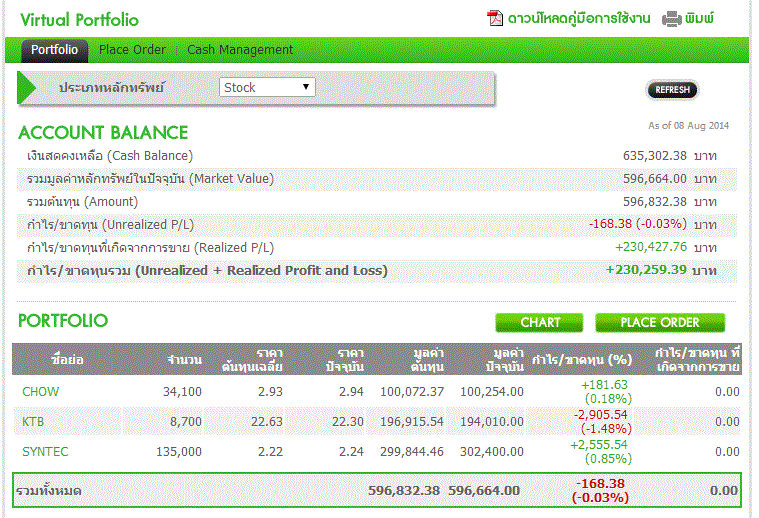The height and width of the screenshot is (518, 759).
Task: Open the KTB stock link
Action: pyautogui.click(x=33, y=422)
